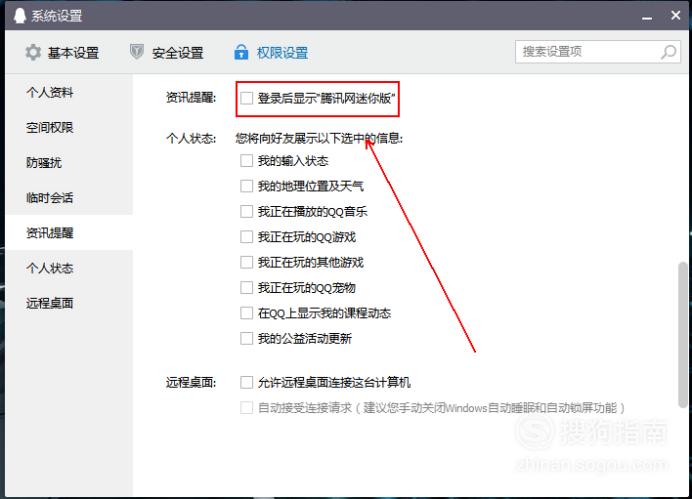Click the 系统设置 window title

[x=56, y=16]
